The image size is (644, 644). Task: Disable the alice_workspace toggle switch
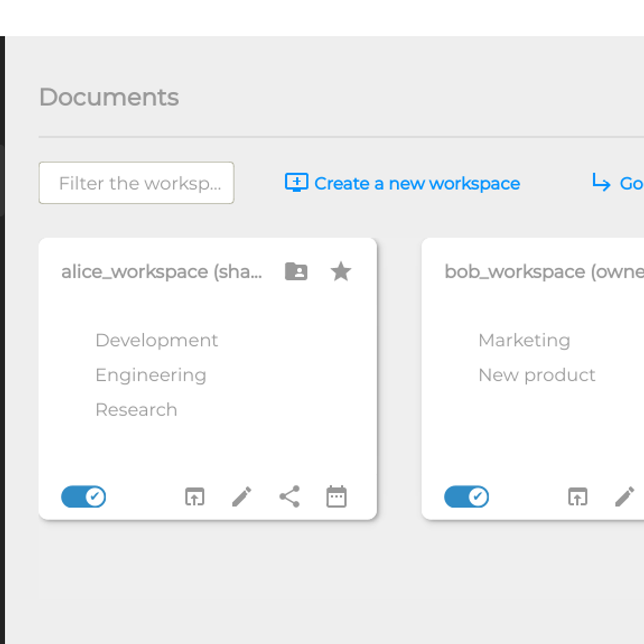click(x=83, y=497)
